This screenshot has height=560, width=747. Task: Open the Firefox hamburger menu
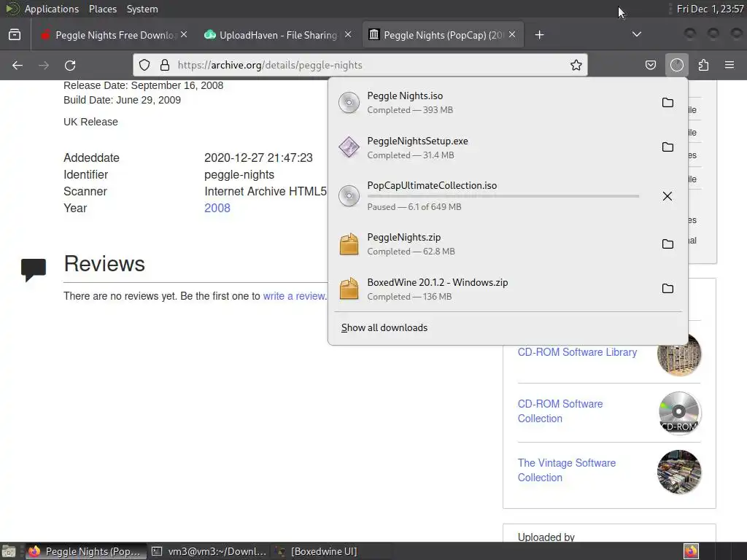pyautogui.click(x=729, y=65)
